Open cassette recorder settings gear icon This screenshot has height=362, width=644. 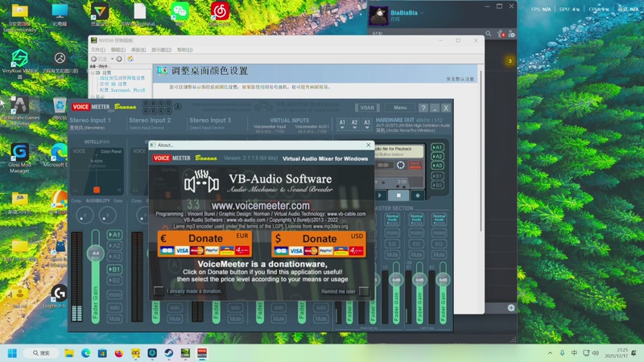(x=400, y=165)
